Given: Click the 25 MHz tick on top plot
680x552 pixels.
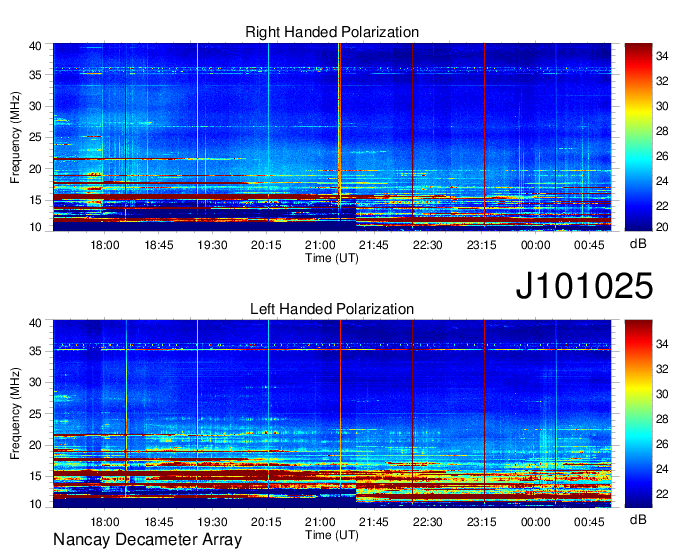Looking at the screenshot, I should pos(35,137).
